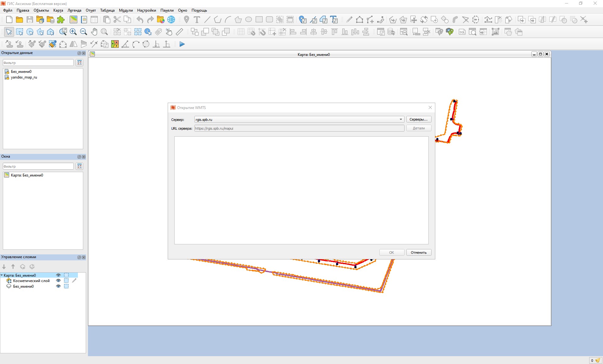The image size is (603, 364).
Task: Choose the ellipse drawing tool
Action: point(248,19)
